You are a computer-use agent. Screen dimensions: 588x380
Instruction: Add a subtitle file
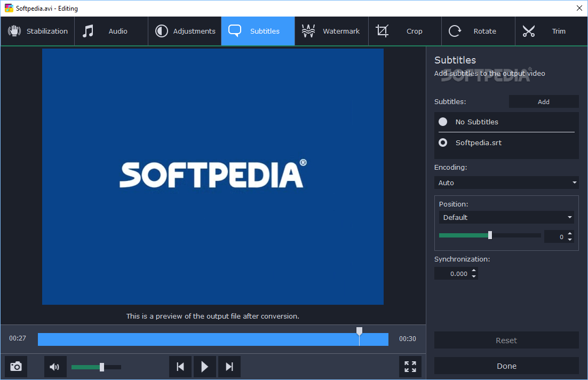pos(543,101)
